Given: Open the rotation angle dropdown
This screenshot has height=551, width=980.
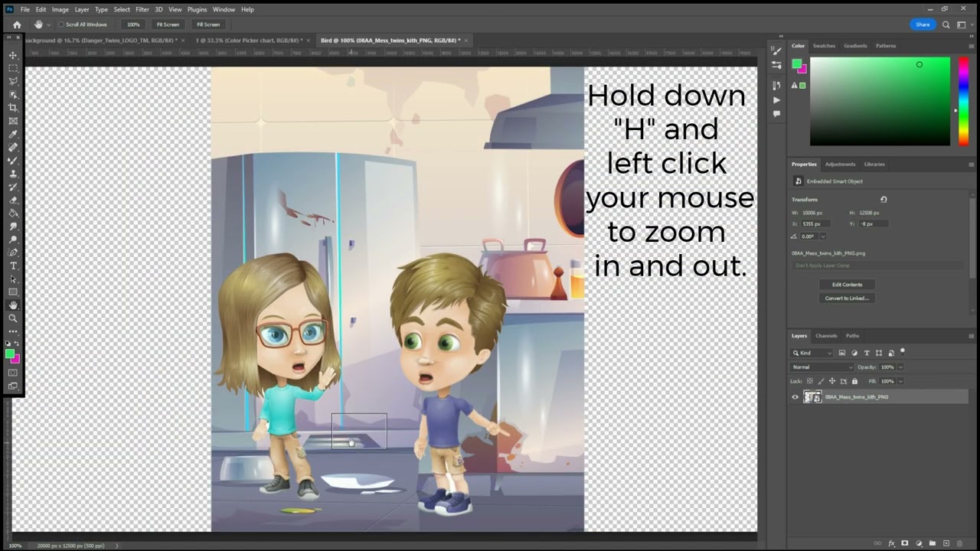Looking at the screenshot, I should coord(822,236).
